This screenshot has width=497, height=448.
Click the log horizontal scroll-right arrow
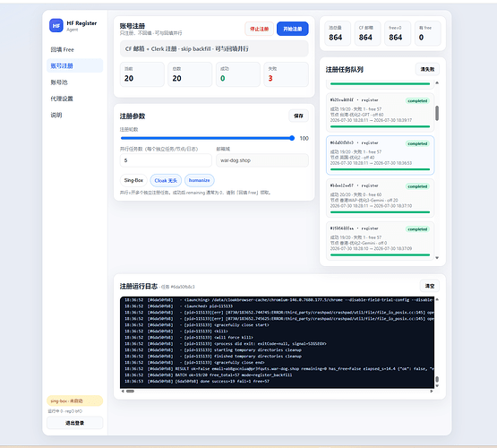click(x=432, y=391)
